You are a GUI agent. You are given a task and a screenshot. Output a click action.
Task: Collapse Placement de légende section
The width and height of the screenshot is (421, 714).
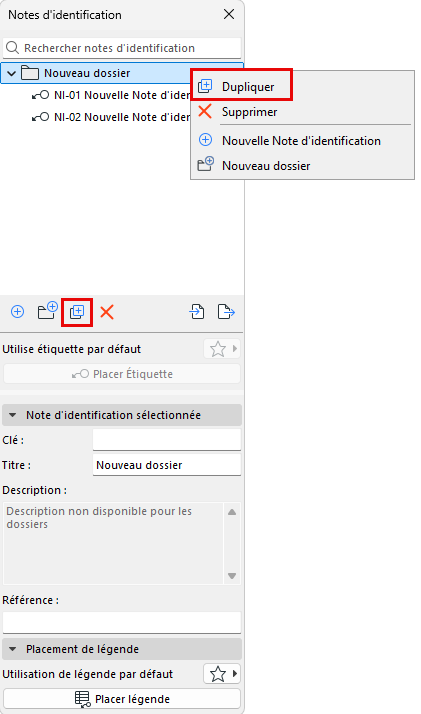click(13, 649)
